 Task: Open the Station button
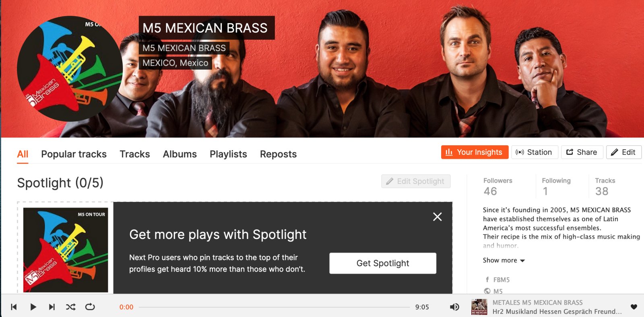coord(535,152)
